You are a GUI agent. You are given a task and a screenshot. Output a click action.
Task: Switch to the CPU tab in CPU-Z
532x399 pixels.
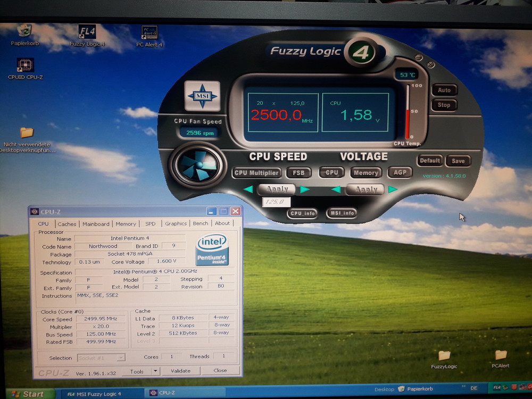(43, 223)
